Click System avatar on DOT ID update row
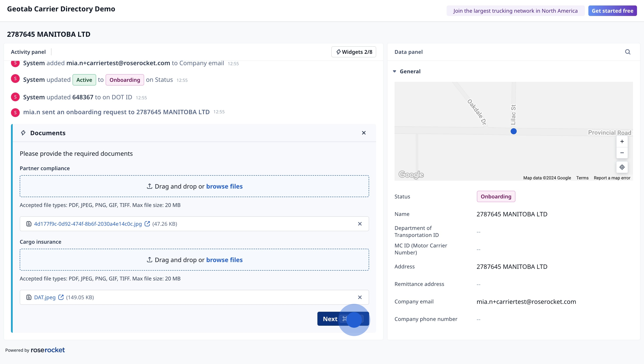The image size is (644, 364). pos(15,97)
